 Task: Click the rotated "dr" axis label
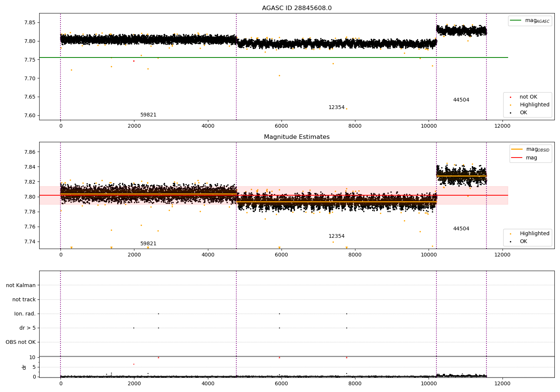click(x=24, y=367)
